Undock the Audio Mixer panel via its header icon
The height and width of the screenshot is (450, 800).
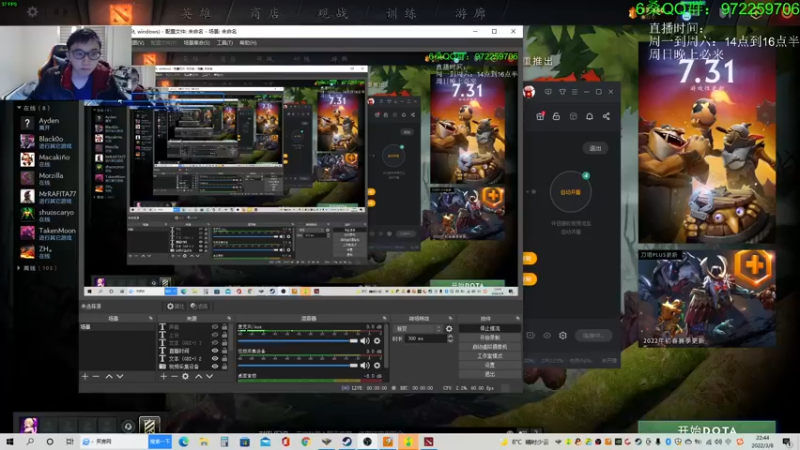coord(385,318)
